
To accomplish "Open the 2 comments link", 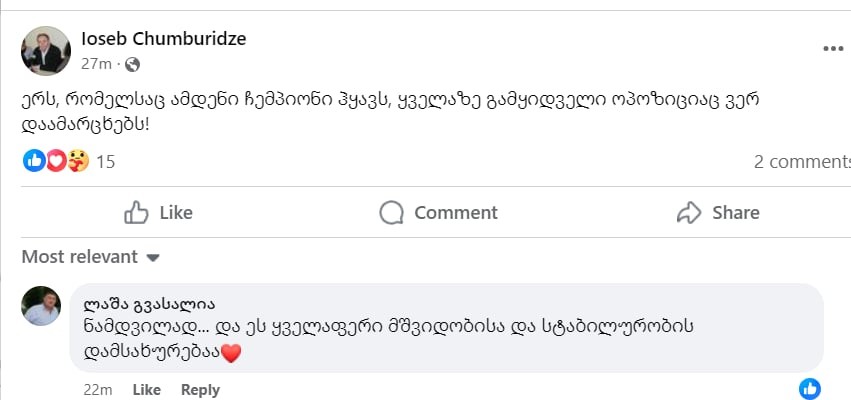I will [802, 161].
